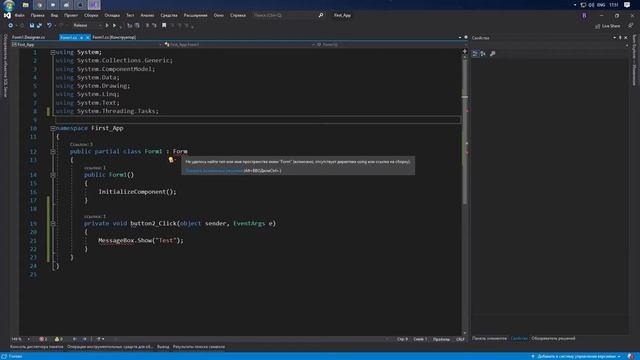
Task: Click the show potential fixes link
Action: 214,171
